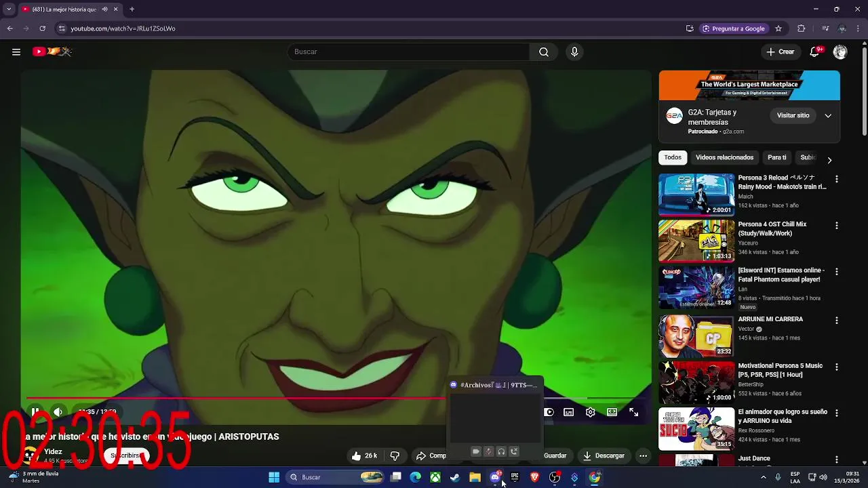This screenshot has height=488, width=868.
Task: Open Chrome media controls icon
Action: 825,28
